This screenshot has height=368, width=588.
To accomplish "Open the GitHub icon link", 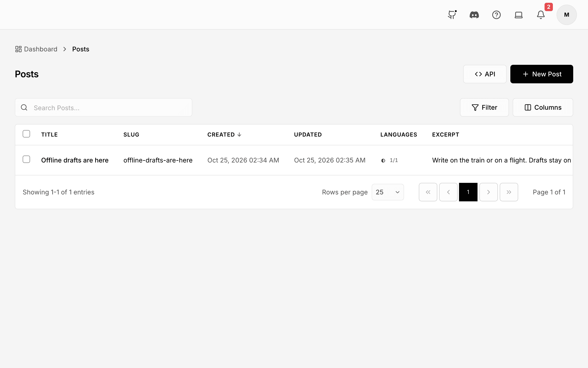I will coord(452,15).
